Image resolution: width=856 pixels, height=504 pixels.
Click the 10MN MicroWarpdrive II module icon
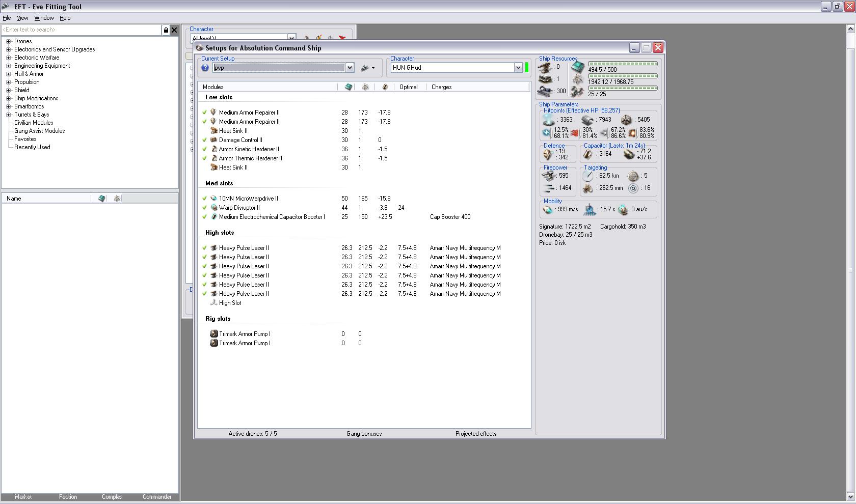coord(214,199)
